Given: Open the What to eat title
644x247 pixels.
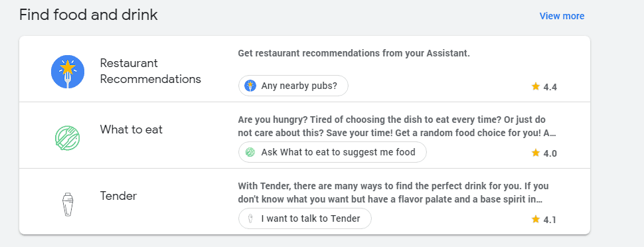Looking at the screenshot, I should [x=131, y=129].
